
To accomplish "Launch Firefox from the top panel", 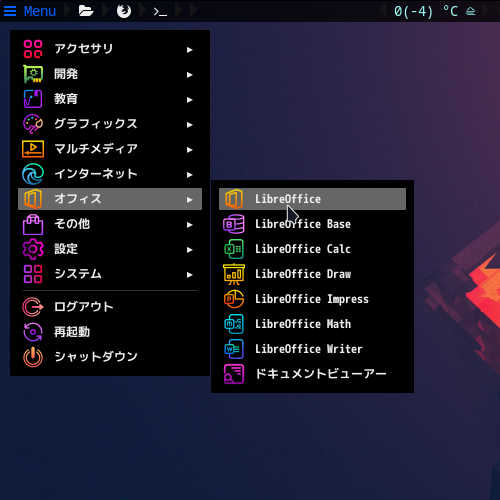I will (124, 11).
